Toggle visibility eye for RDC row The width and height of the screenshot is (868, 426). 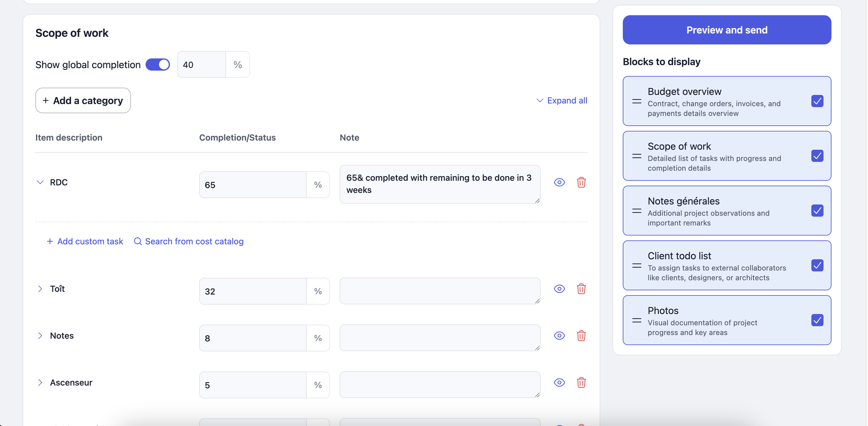pos(559,183)
